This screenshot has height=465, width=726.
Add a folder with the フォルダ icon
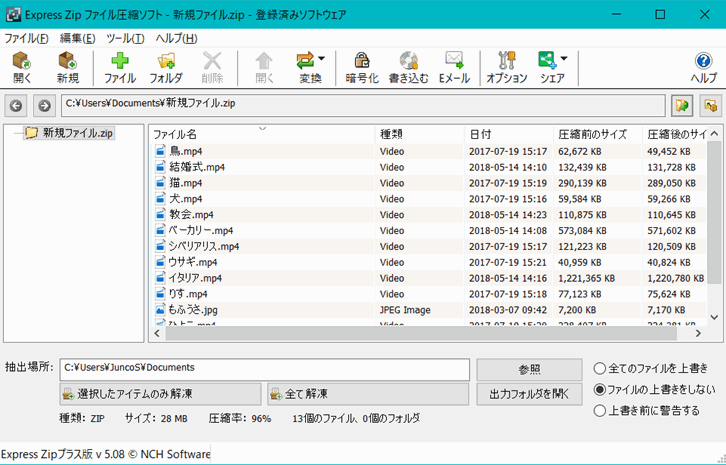pos(166,68)
